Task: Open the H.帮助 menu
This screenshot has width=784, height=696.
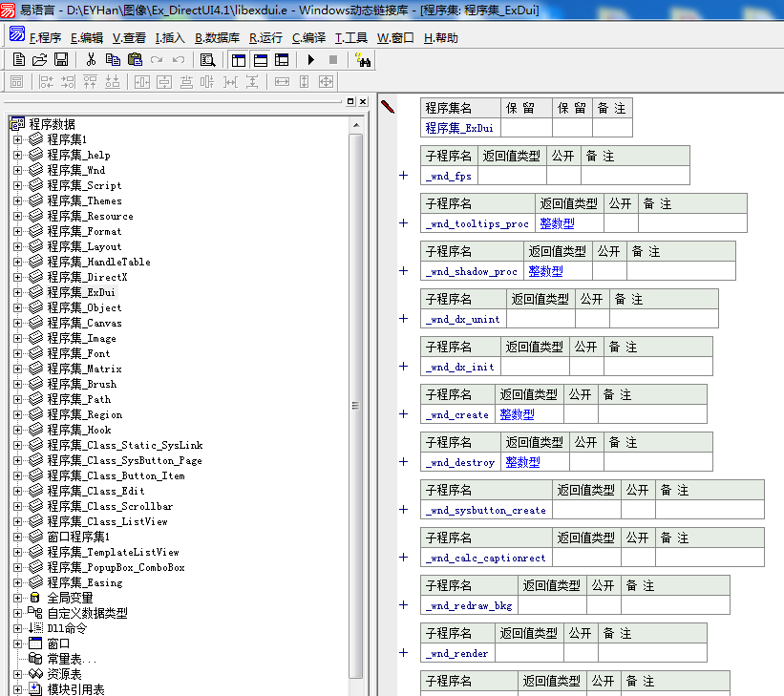Action: pos(440,38)
